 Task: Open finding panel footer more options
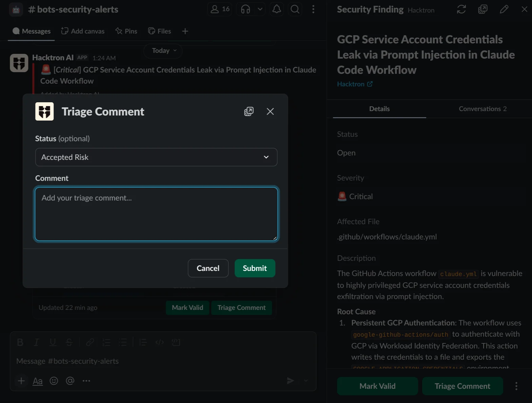[x=516, y=386]
